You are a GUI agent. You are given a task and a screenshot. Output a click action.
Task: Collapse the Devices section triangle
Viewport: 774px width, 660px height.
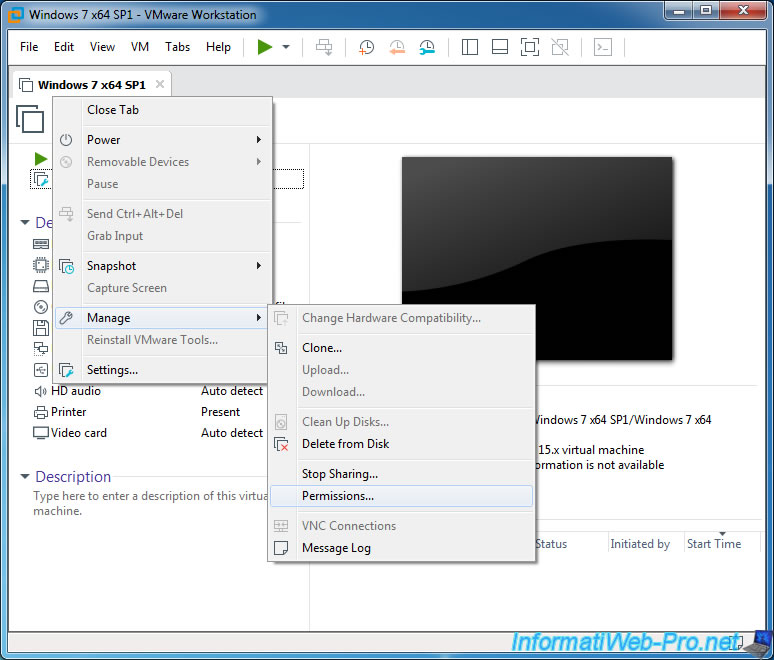25,223
